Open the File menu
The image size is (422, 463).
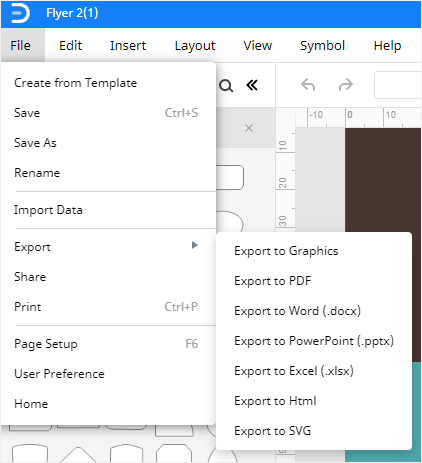(21, 45)
